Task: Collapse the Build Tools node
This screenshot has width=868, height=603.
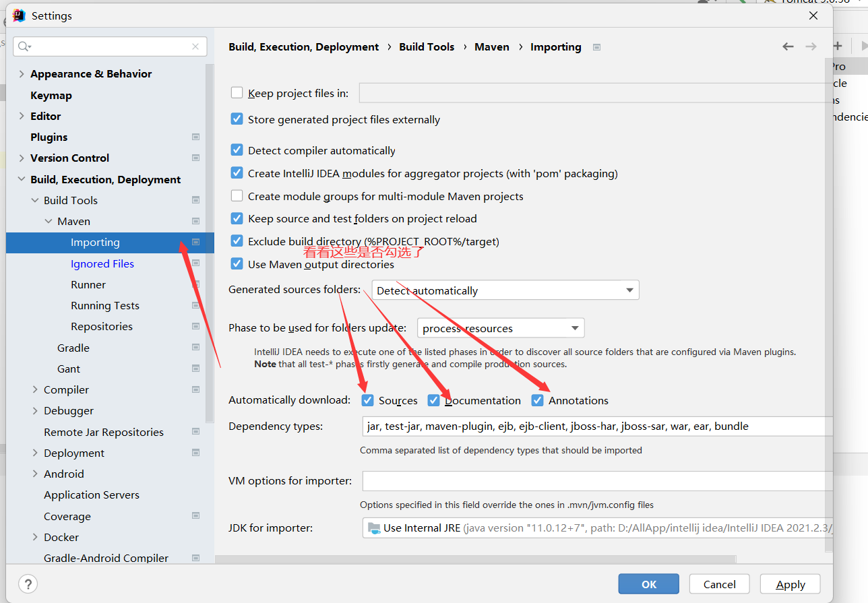Action: tap(35, 200)
